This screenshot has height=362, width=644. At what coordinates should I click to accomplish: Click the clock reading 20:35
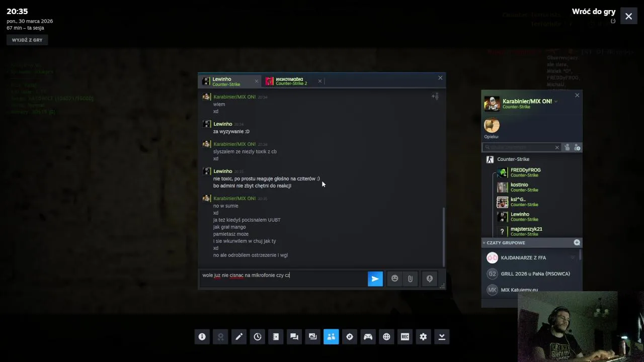(x=17, y=11)
